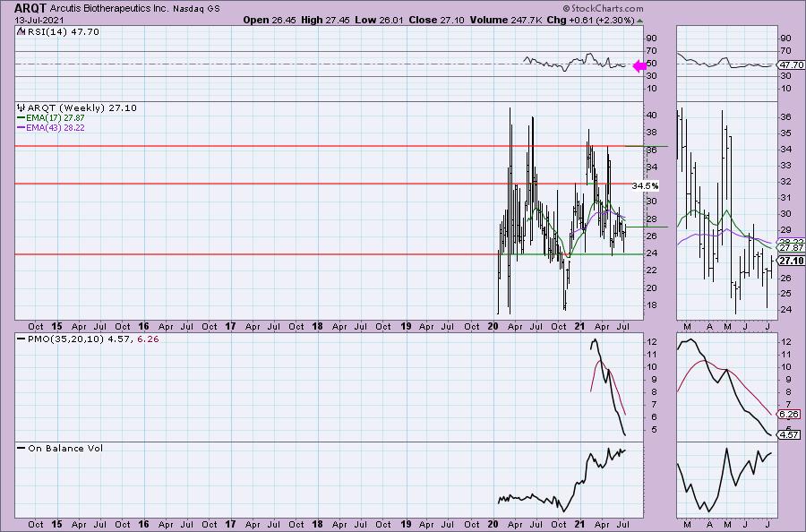
Task: Click the green up-triangle change indicator
Action: [x=639, y=21]
